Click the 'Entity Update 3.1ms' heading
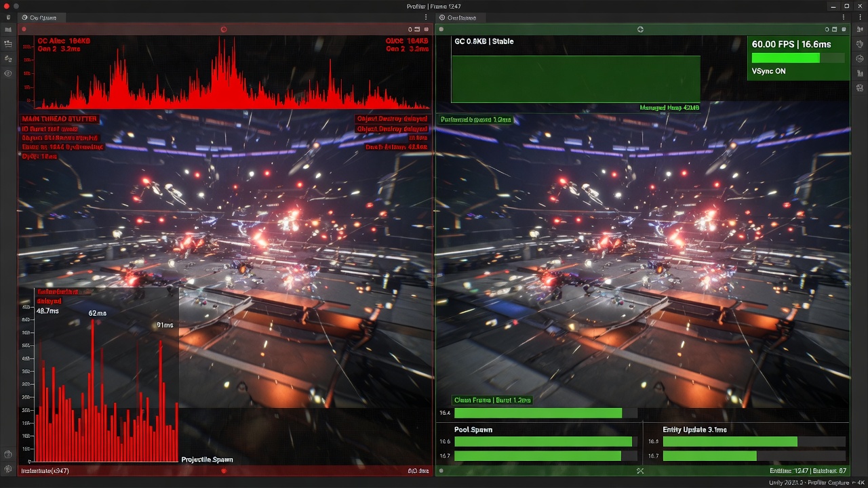Image resolution: width=868 pixels, height=488 pixels. (x=695, y=430)
